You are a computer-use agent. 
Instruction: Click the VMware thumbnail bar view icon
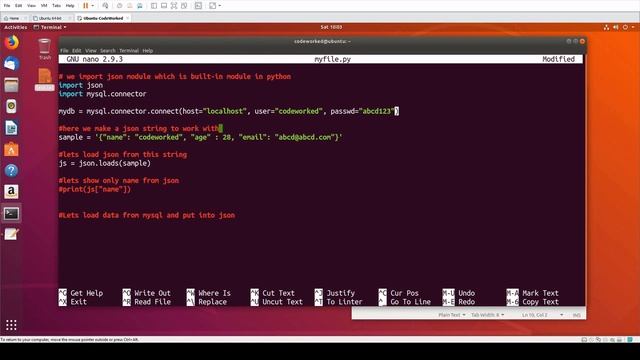coord(164,6)
